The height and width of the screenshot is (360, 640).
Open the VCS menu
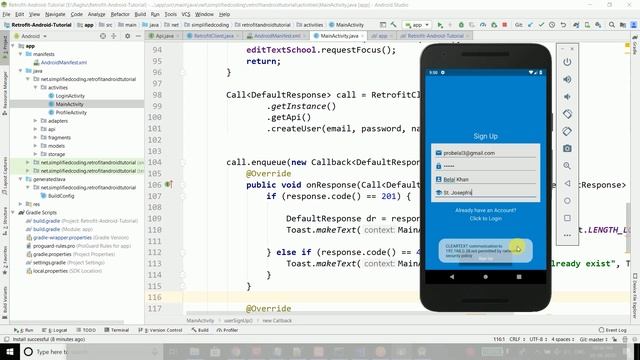click(x=186, y=14)
